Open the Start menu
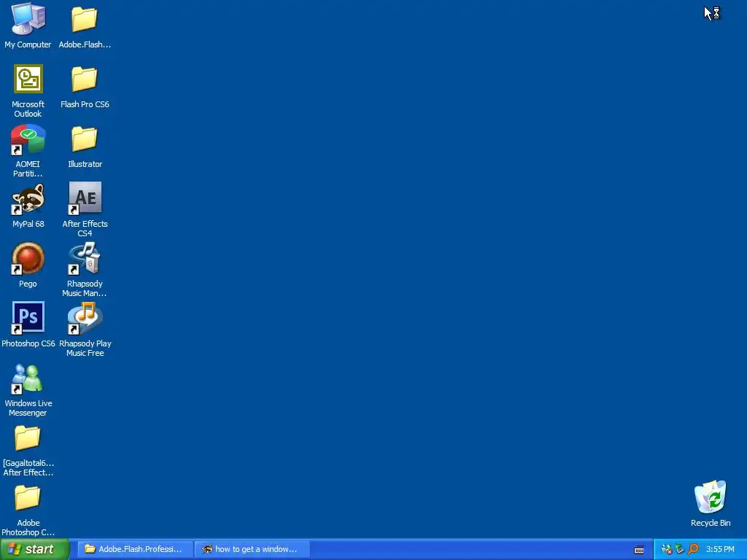The height and width of the screenshot is (560, 747). [34, 549]
